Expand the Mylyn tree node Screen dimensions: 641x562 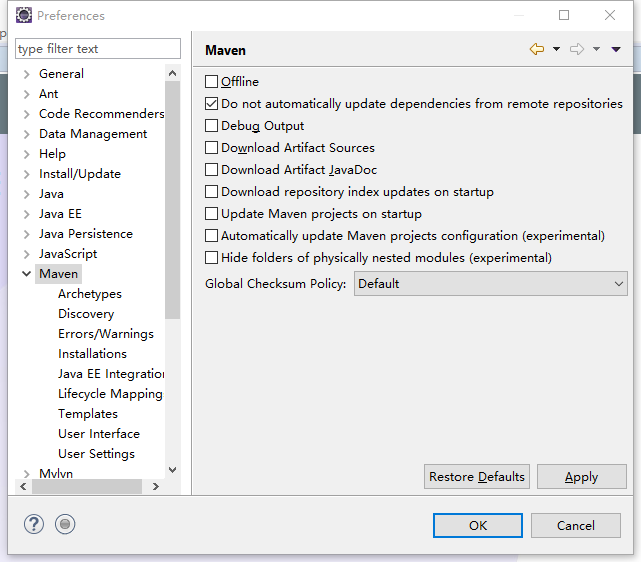[27, 474]
